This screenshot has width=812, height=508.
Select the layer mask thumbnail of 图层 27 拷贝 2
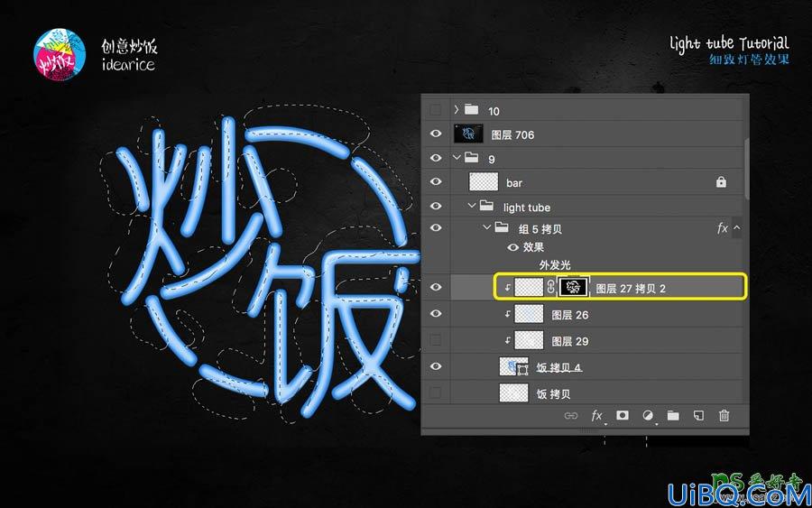tap(573, 287)
